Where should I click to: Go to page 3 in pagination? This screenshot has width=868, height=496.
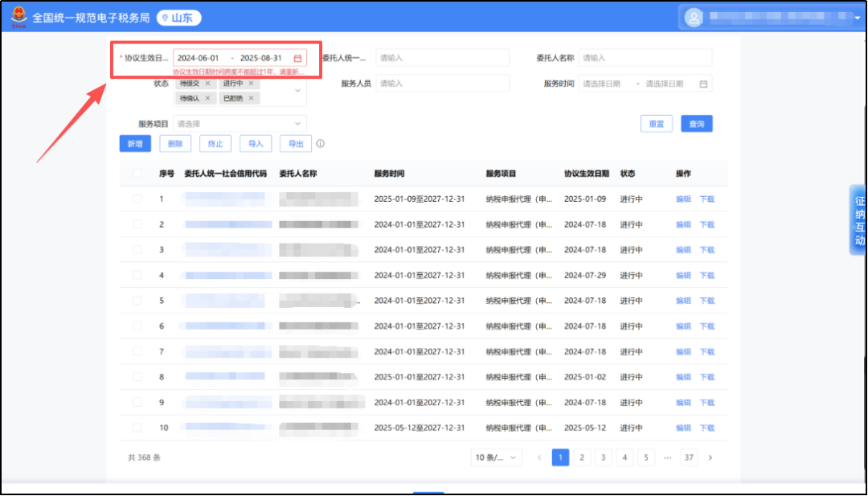coord(603,457)
